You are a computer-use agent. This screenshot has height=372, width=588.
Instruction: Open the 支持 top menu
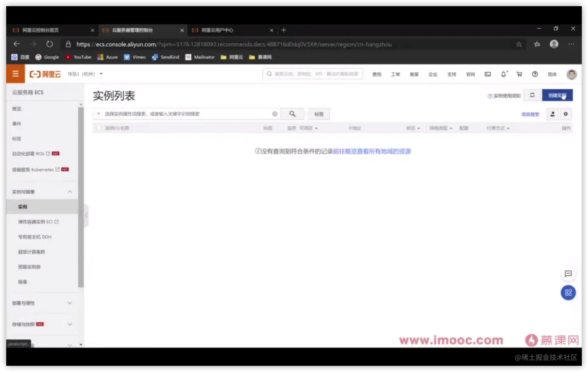(x=451, y=74)
